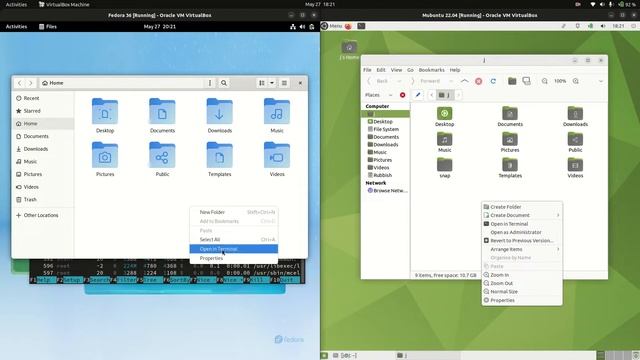Expand Create Document submenu in Caja context menu
640x360 pixels.
522,215
